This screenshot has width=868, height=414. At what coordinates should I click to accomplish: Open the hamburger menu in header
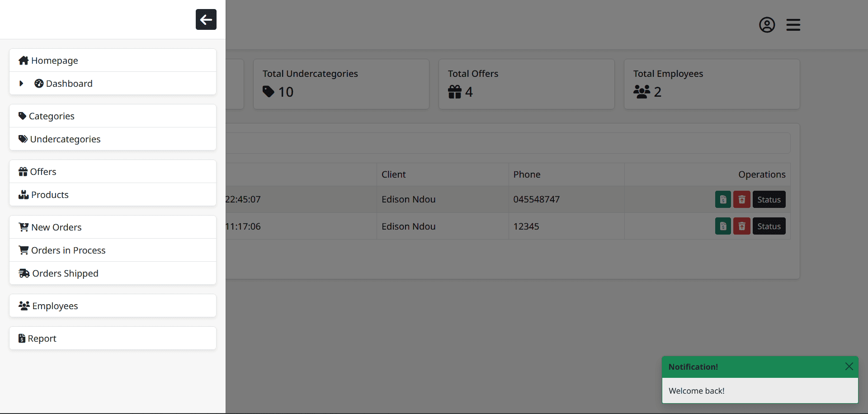[x=793, y=25]
